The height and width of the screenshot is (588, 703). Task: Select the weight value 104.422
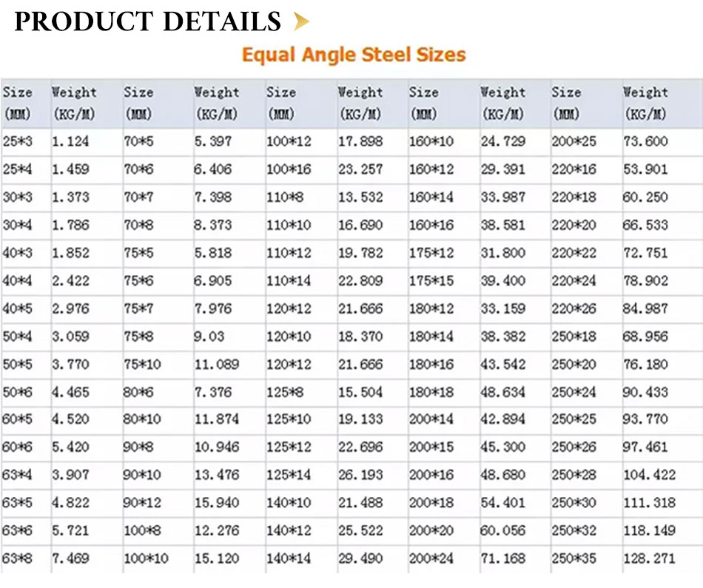point(649,475)
